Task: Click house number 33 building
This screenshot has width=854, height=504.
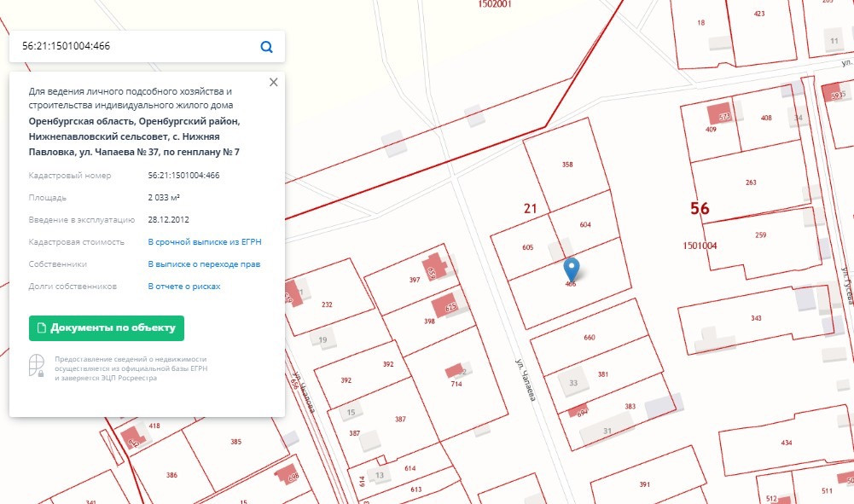Action: (x=573, y=381)
